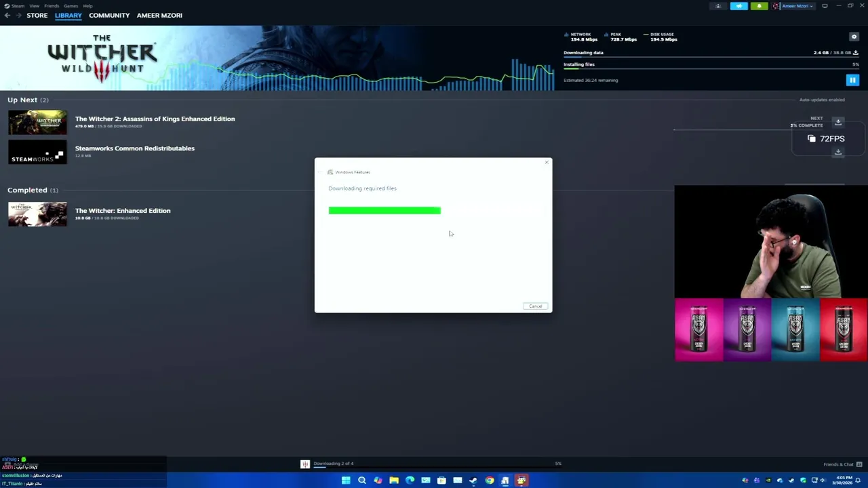The width and height of the screenshot is (868, 488).
Task: Click the Downloading data progress bar
Action: (x=711, y=57)
